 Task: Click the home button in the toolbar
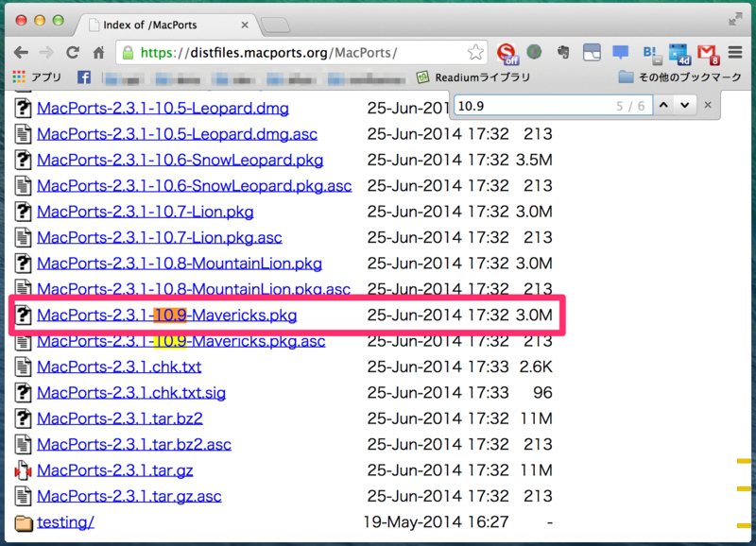click(101, 53)
